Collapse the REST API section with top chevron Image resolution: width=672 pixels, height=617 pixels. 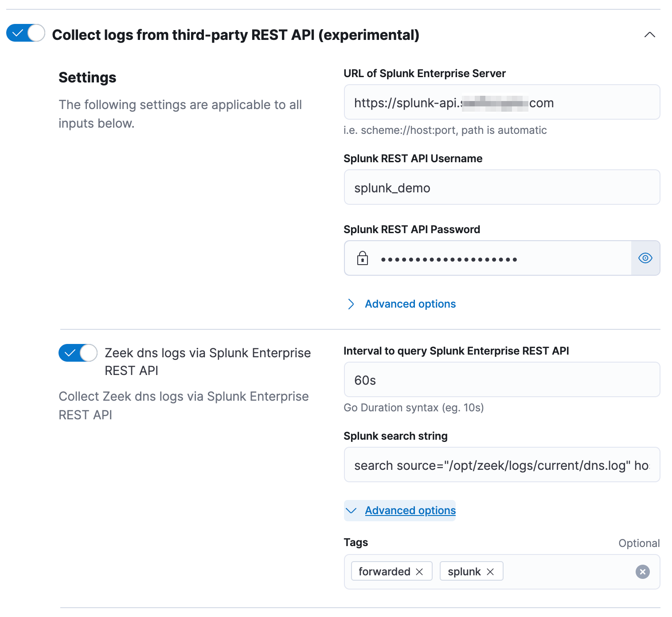649,35
